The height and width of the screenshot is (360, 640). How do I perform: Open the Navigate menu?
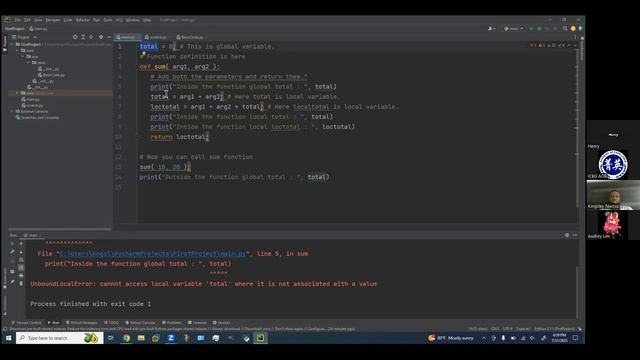coord(53,20)
